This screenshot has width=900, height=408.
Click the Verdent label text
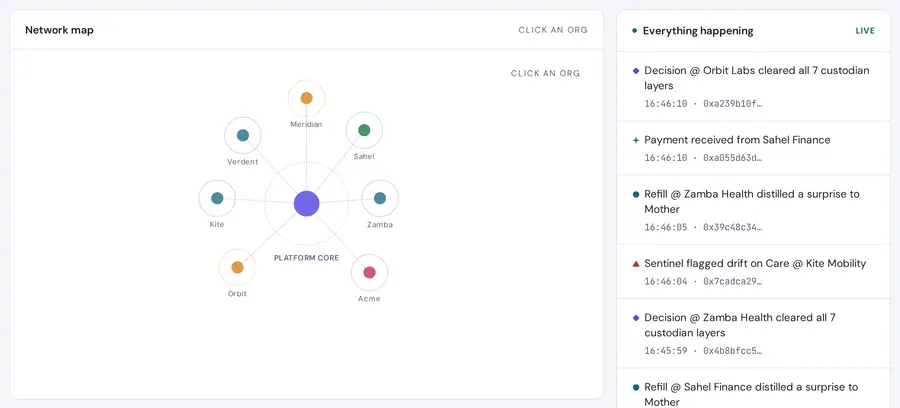(243, 162)
